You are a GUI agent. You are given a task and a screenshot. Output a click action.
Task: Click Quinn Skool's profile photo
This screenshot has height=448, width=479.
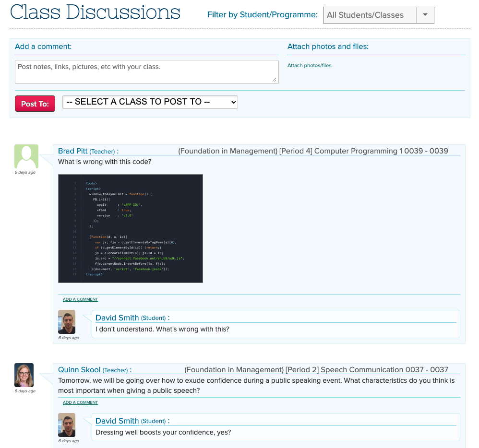[24, 375]
